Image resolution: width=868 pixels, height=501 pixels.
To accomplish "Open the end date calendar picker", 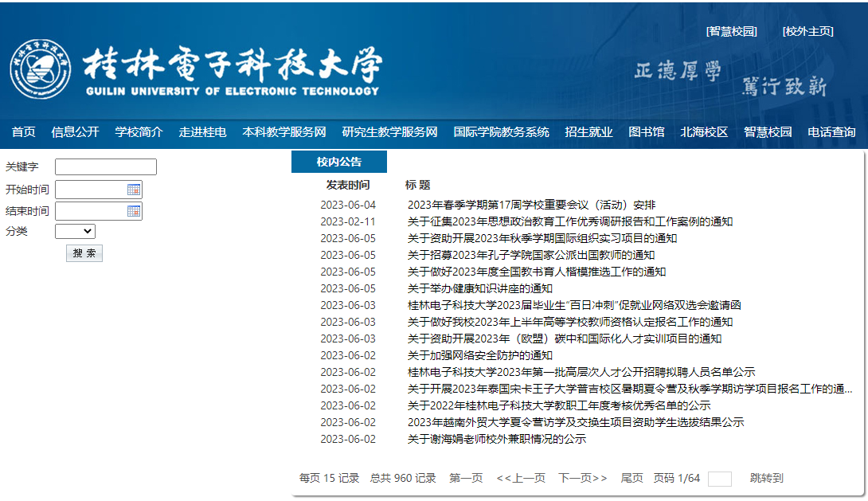I will click(134, 211).
